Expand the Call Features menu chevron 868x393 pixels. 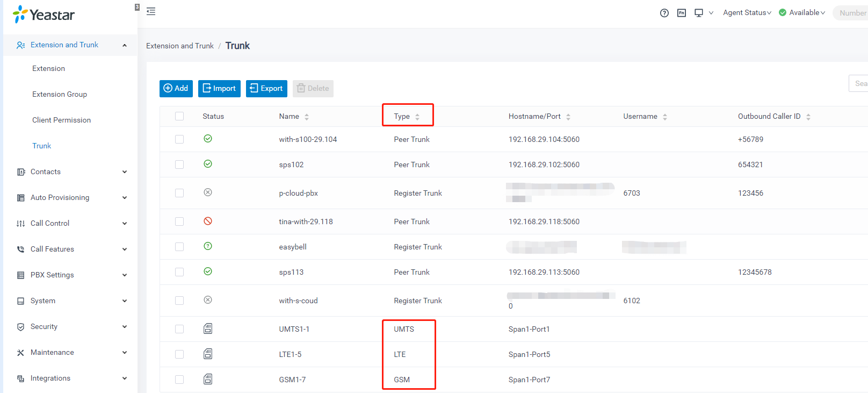[125, 249]
